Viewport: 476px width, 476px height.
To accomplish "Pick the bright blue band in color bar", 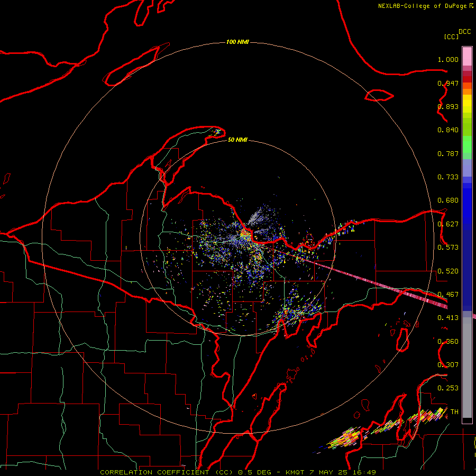I will [x=467, y=206].
